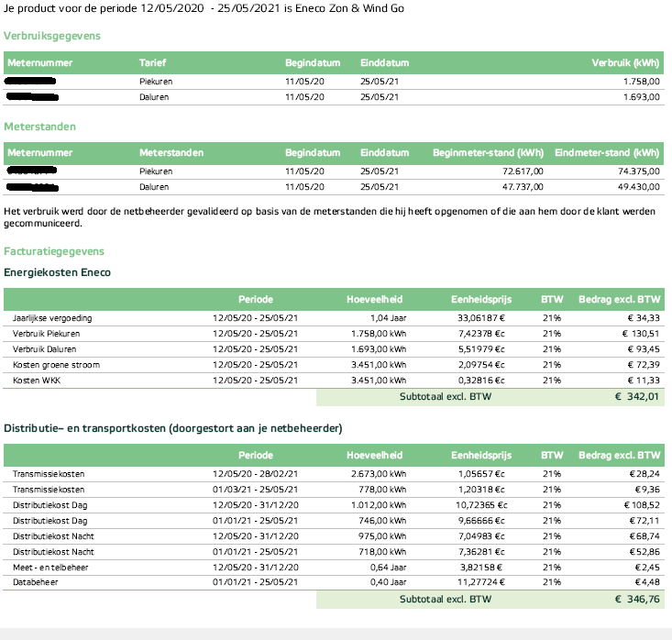Click the distribution subtotal € 346,76

tap(636, 599)
